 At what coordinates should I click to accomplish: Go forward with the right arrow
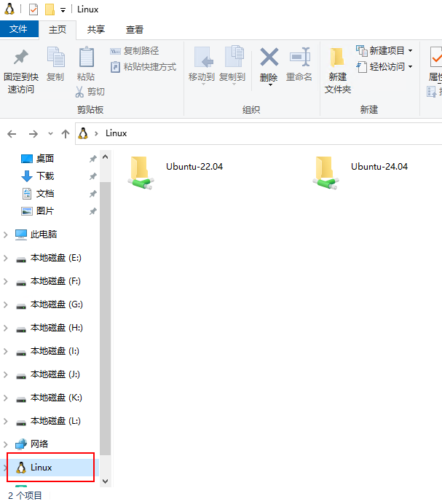pos(33,134)
